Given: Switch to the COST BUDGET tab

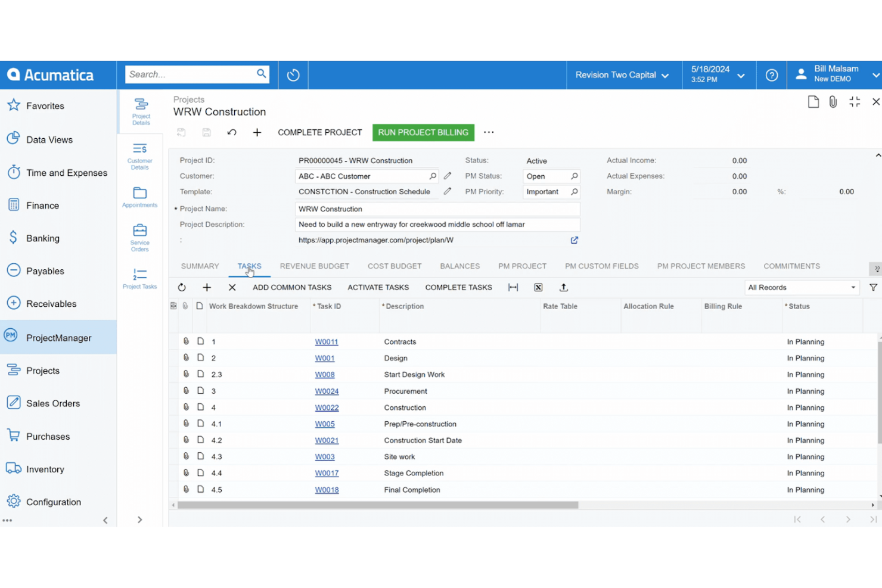Looking at the screenshot, I should tap(394, 266).
